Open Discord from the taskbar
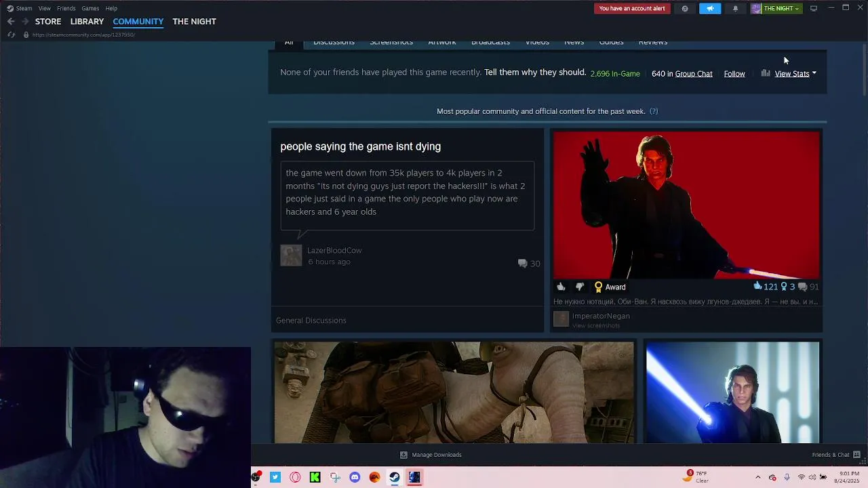Image resolution: width=868 pixels, height=488 pixels. click(355, 477)
